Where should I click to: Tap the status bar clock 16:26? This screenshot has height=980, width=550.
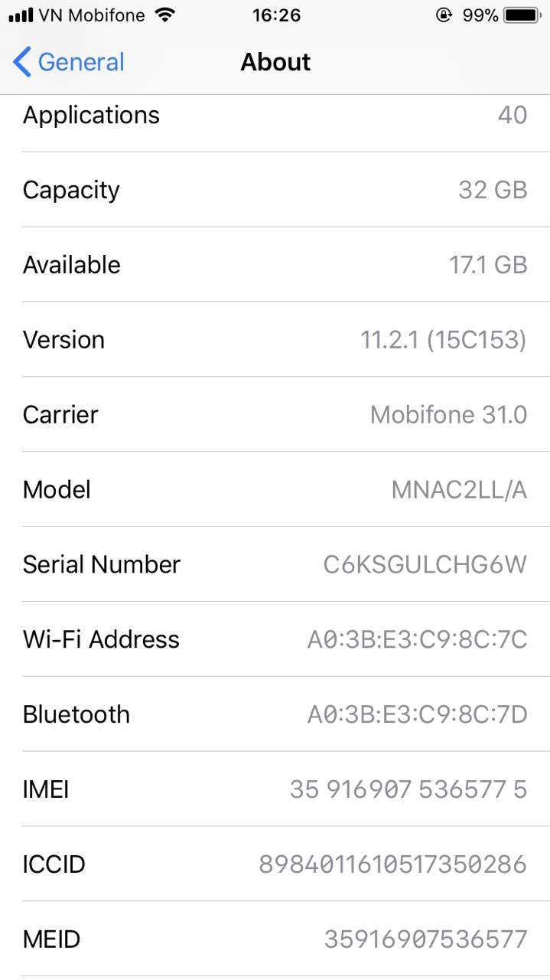pos(276,15)
